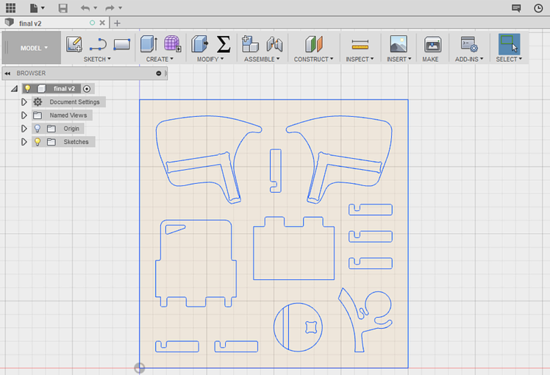Close the final v2 tab
The height and width of the screenshot is (375, 550).
(x=102, y=23)
